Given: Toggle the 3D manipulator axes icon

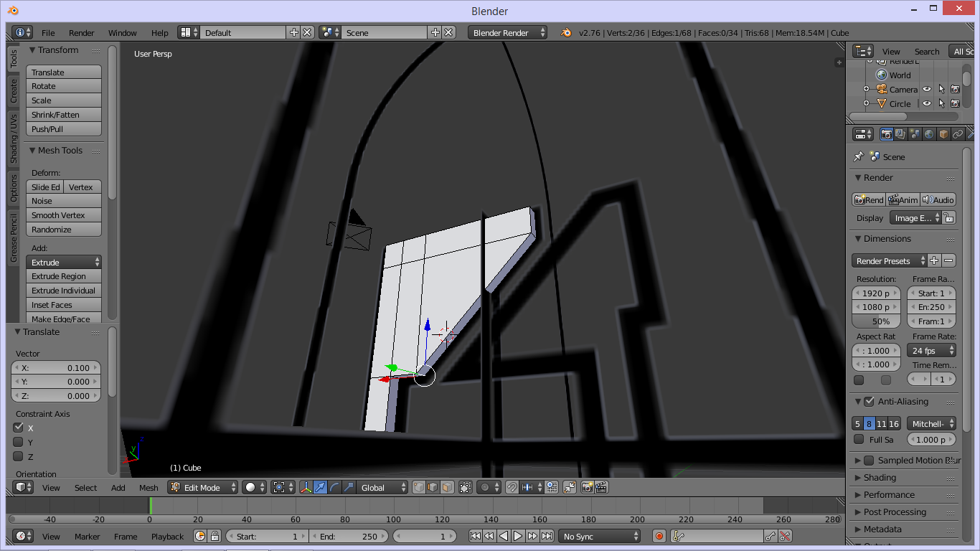Looking at the screenshot, I should pyautogui.click(x=306, y=487).
